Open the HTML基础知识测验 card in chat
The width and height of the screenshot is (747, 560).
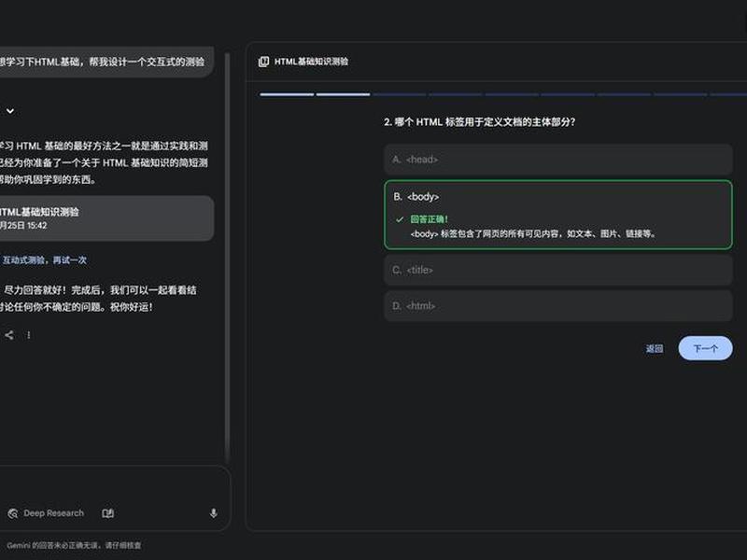click(106, 218)
